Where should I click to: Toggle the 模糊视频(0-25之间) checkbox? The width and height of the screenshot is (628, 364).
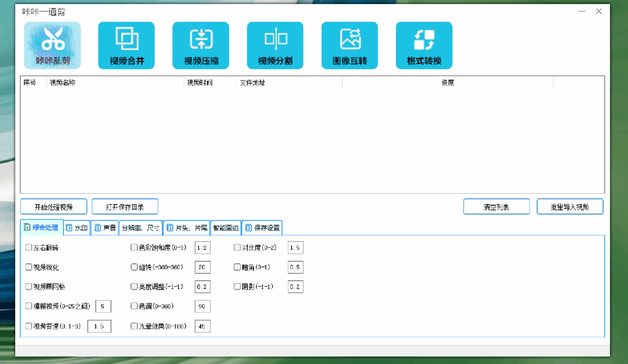tap(28, 306)
